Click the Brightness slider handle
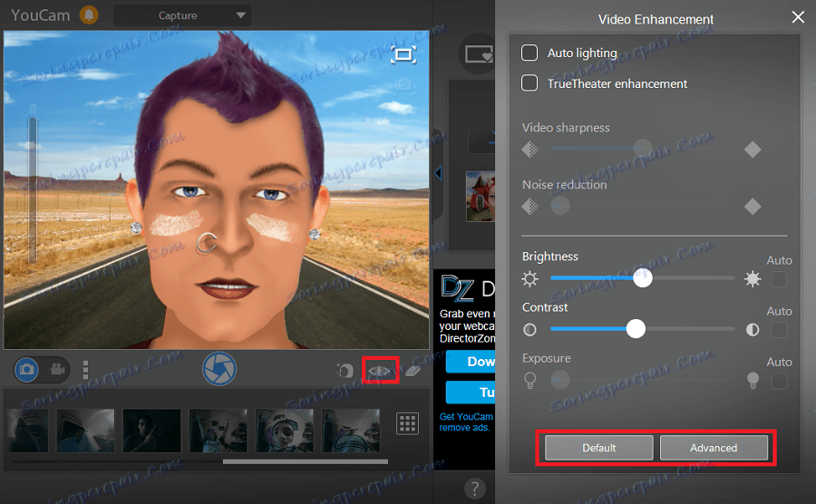Screen dimensions: 816x504 tap(643, 277)
